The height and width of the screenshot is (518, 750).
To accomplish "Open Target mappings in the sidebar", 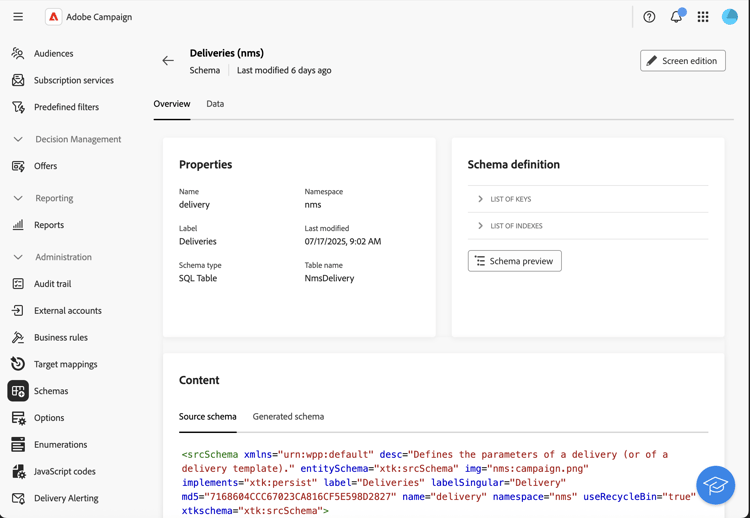I will [66, 364].
